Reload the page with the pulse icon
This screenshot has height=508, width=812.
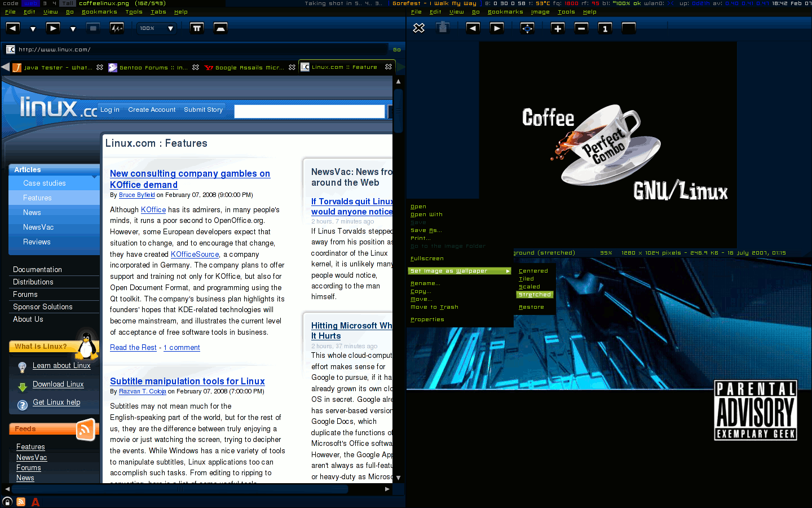click(x=117, y=28)
